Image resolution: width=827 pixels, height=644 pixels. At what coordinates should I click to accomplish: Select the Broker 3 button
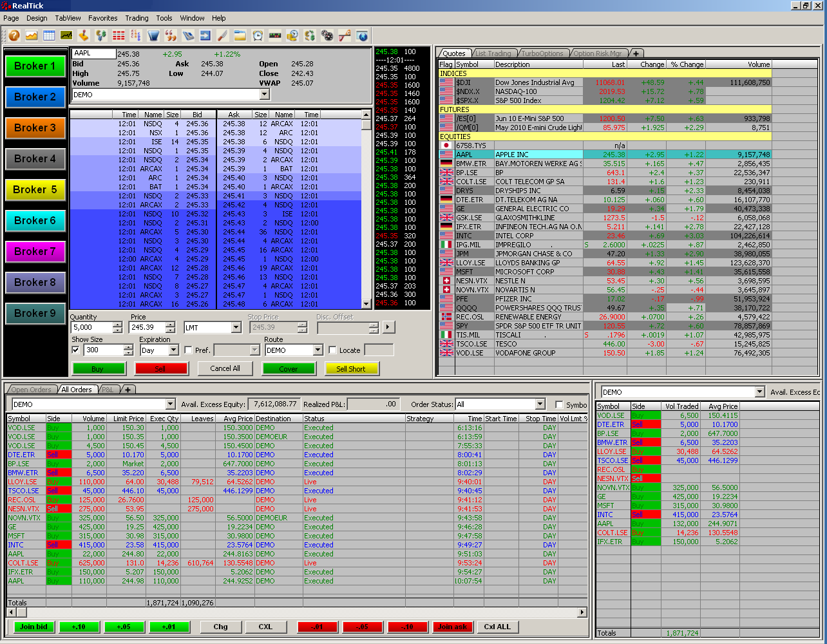coord(35,128)
